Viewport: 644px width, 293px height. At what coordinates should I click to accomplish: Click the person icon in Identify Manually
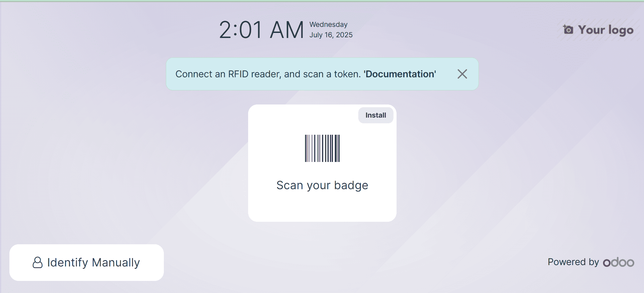[x=38, y=262]
